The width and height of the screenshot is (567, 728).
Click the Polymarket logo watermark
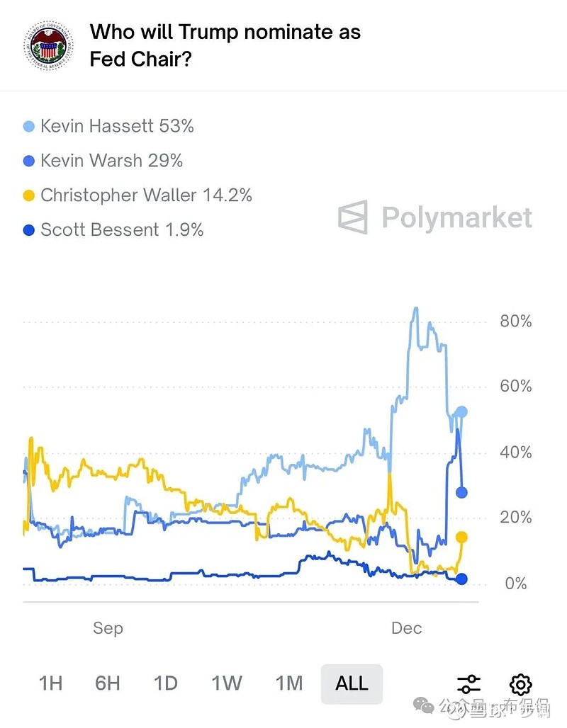pyautogui.click(x=435, y=217)
